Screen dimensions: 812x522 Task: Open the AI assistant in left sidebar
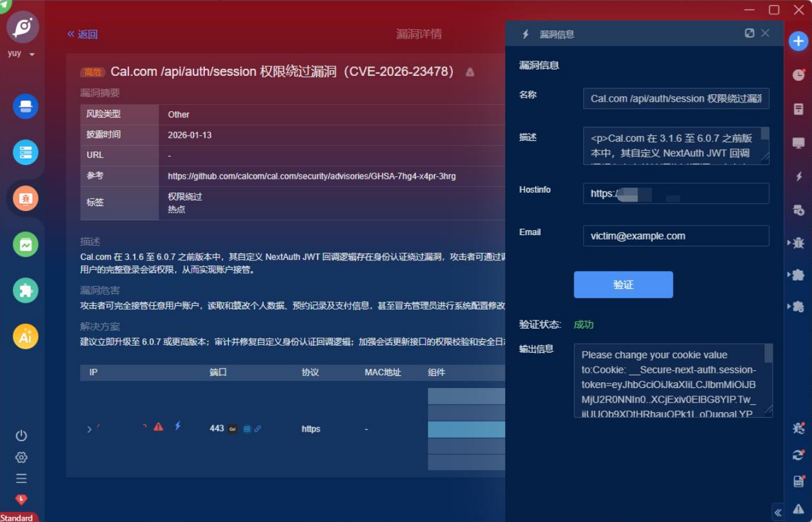(26, 336)
